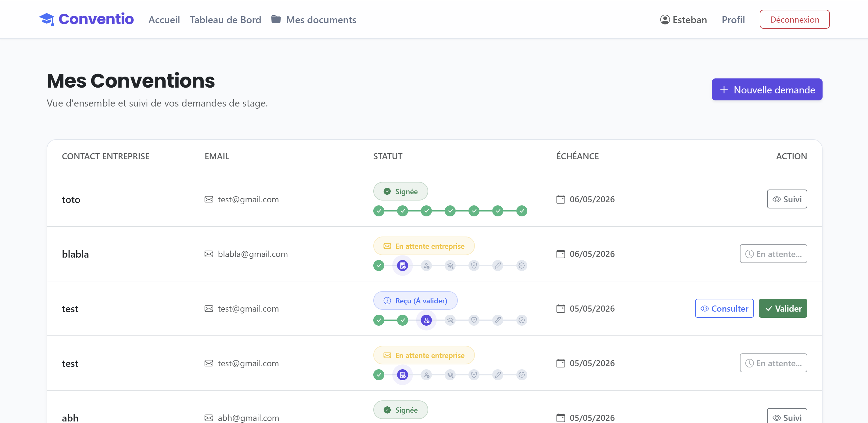Click the CONTACT ENTREPRISE column header
868x423 pixels.
coord(106,156)
